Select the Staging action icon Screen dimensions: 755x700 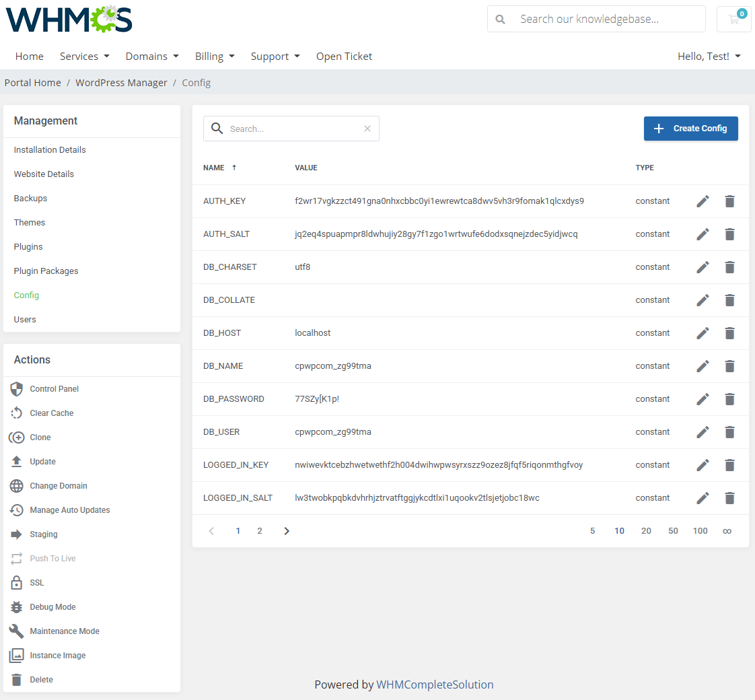[15, 534]
